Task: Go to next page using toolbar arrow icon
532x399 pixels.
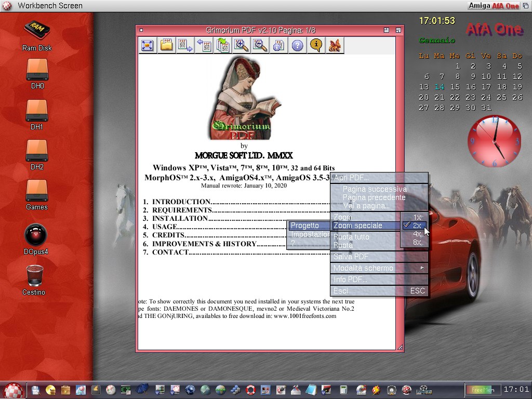Action: pyautogui.click(x=185, y=45)
